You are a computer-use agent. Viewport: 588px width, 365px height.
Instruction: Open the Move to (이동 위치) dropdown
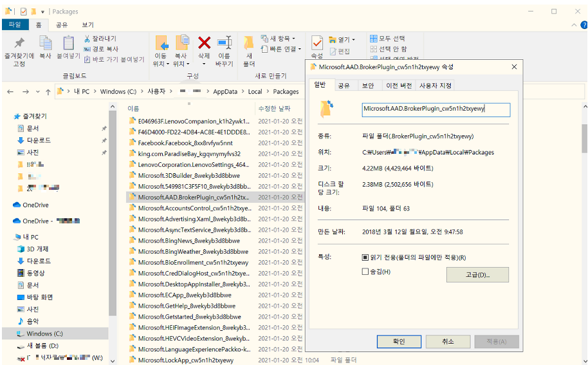tap(161, 64)
